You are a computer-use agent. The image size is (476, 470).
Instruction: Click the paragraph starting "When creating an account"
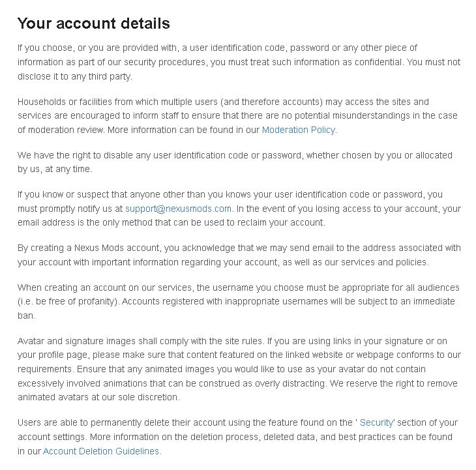tap(239, 302)
